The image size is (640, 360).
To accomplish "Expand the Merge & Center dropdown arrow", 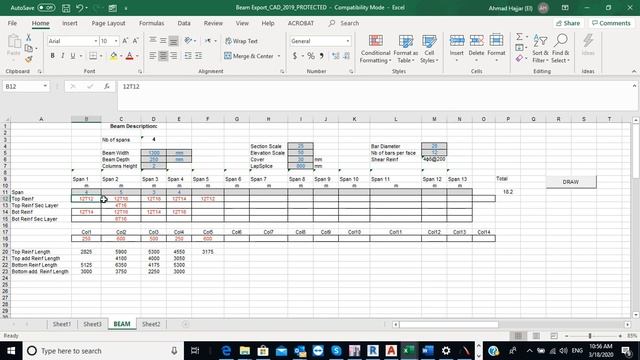I will pos(279,56).
